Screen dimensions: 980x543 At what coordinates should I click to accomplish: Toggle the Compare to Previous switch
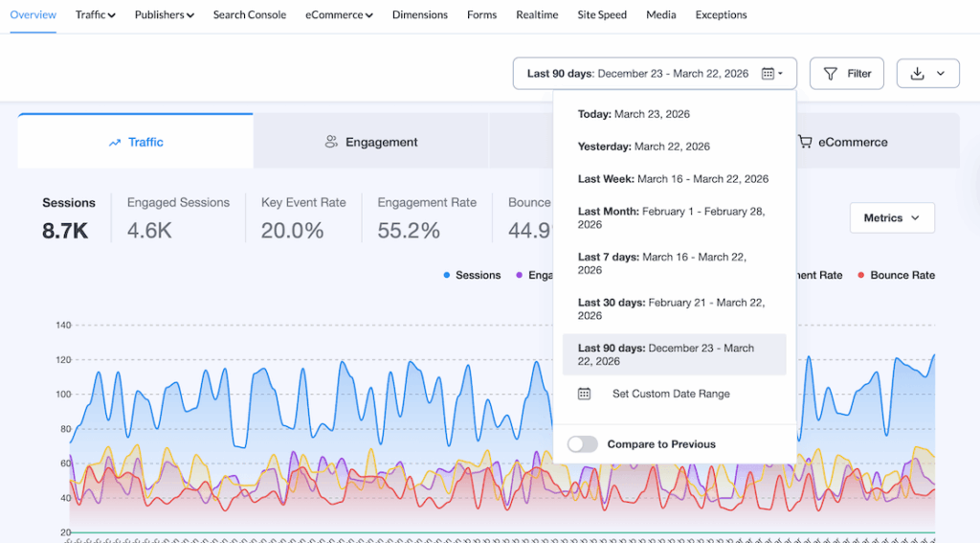pos(583,444)
